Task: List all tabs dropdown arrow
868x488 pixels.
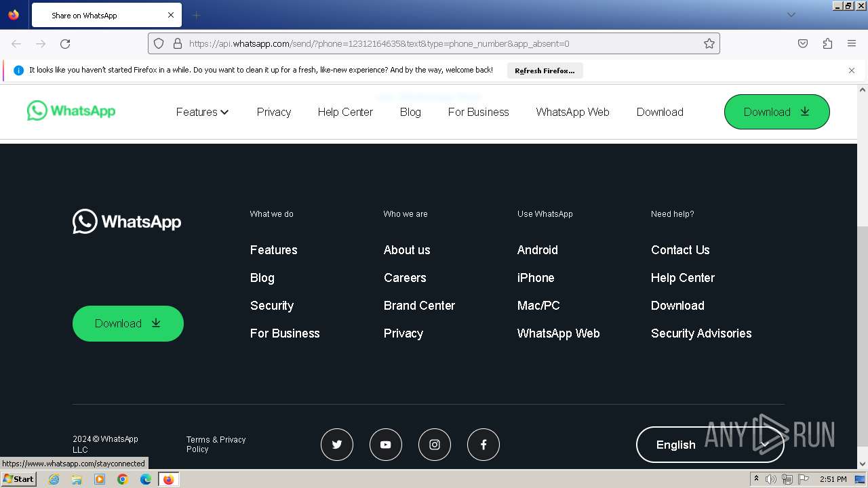Action: tap(791, 15)
